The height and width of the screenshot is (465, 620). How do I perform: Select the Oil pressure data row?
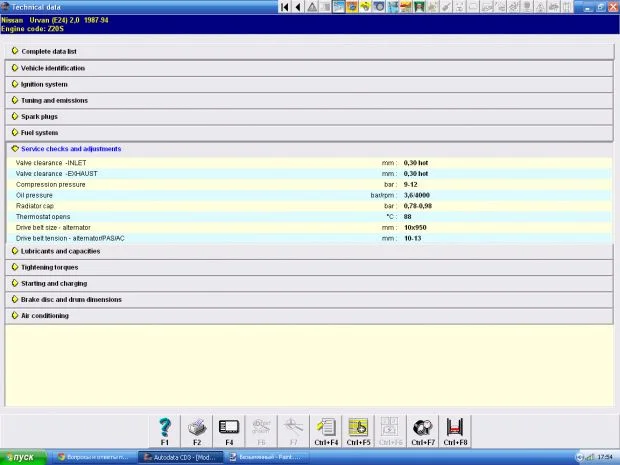pos(200,195)
